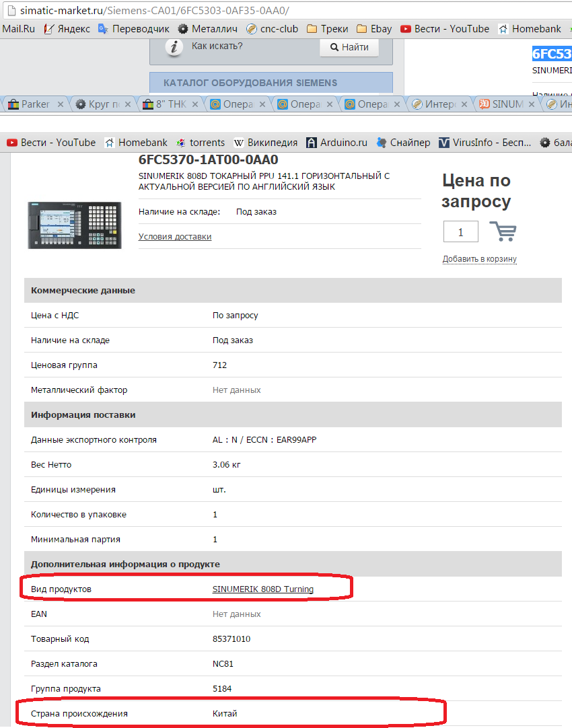The width and height of the screenshot is (572, 728).
Task: Open the SINUMERIK 808D Turning link
Action: 263,589
